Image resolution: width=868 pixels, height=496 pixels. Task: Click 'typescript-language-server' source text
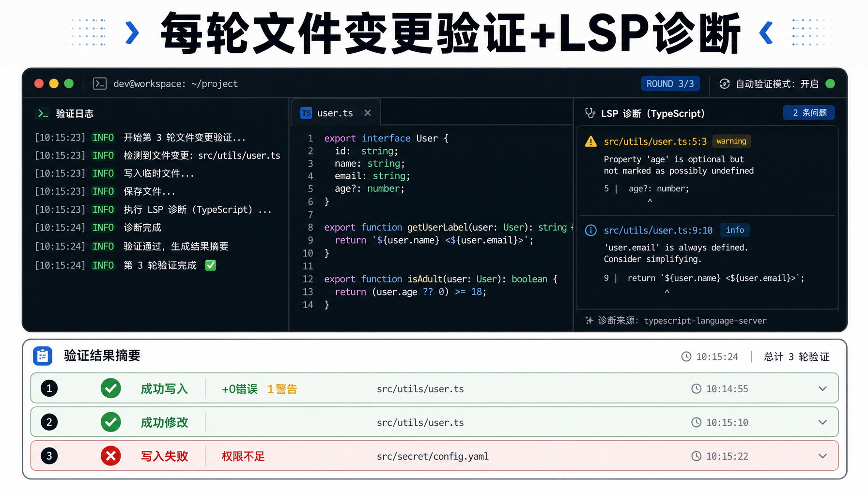pyautogui.click(x=705, y=321)
